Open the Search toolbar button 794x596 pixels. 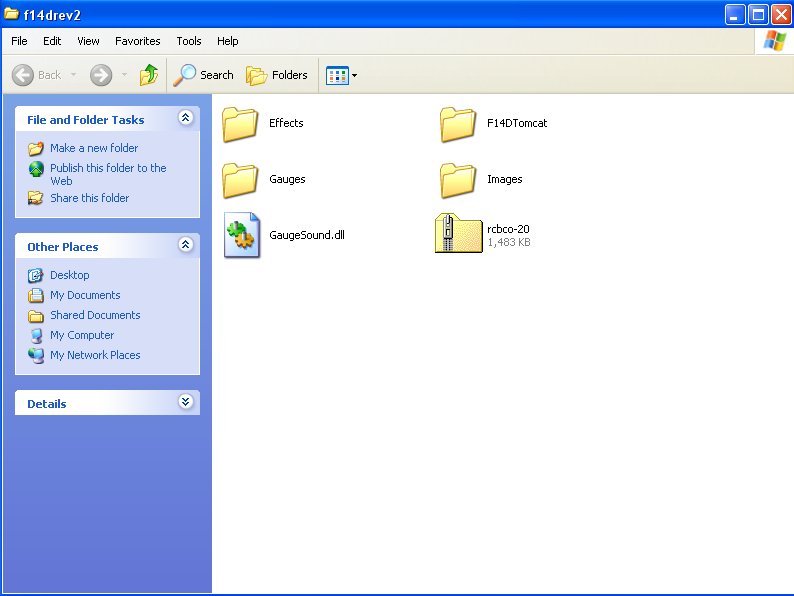click(204, 75)
